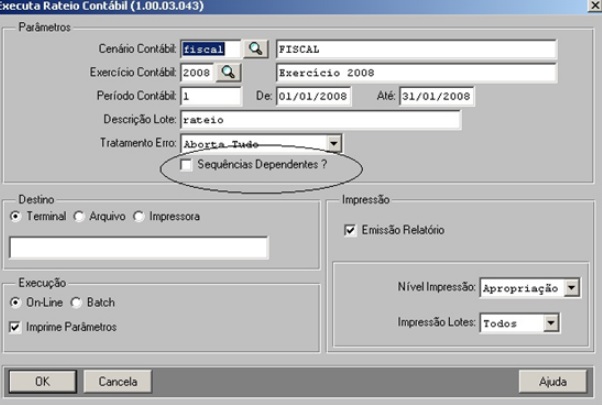Expand Impressão Lotes dropdown arrow
The image size is (602, 405).
point(551,323)
